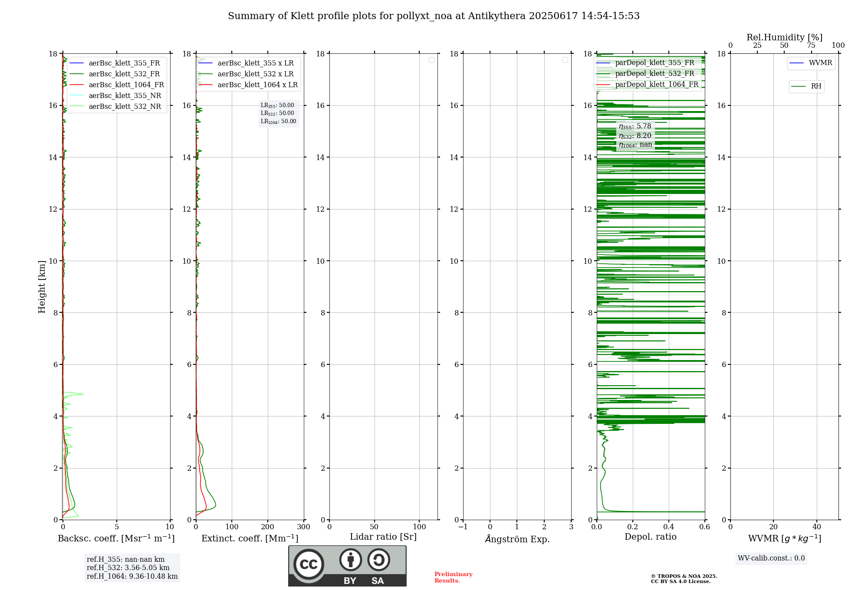Screen dimensions: 868x590
Task: Click the 'WV-calib.const.: 0.0' text
Action: (771, 558)
